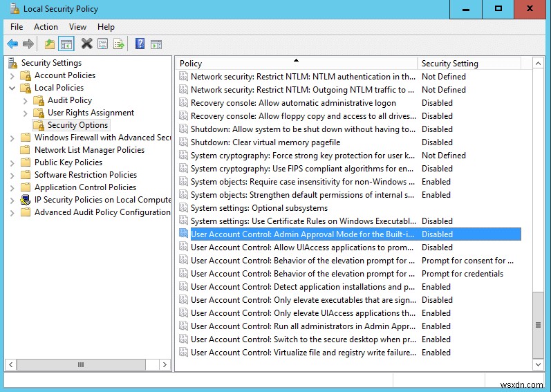Select Require case insensitivity for non-Windows policy

click(303, 182)
